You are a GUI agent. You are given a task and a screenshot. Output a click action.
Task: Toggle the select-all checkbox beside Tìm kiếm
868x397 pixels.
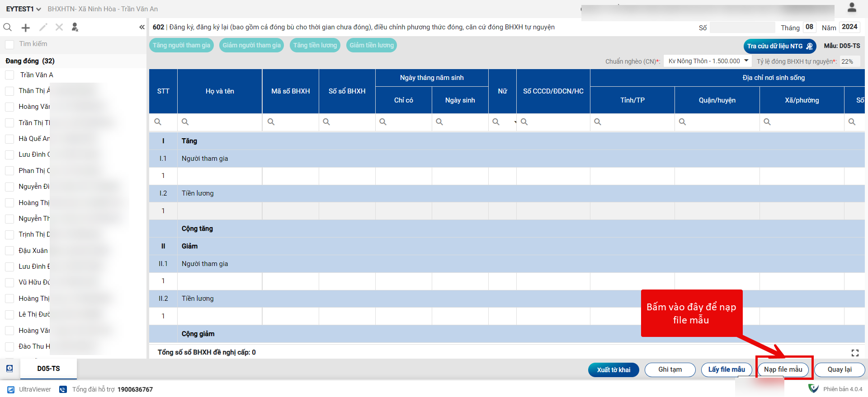coord(9,44)
